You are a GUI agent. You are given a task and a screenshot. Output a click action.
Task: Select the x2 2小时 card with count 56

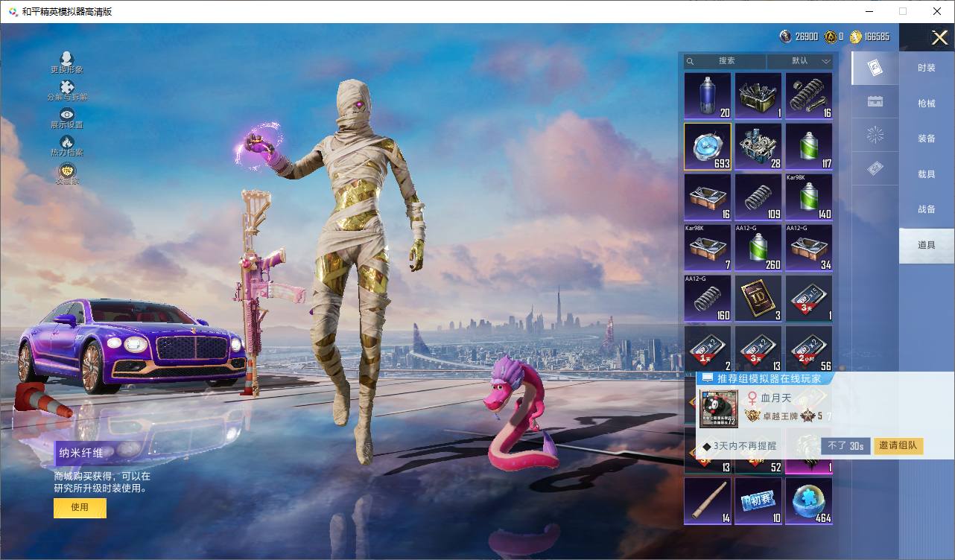point(809,349)
